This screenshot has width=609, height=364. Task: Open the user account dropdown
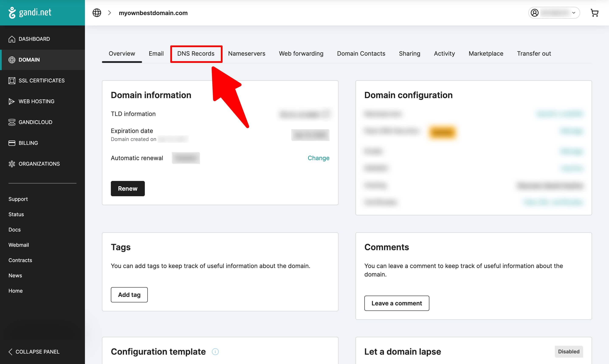[554, 13]
